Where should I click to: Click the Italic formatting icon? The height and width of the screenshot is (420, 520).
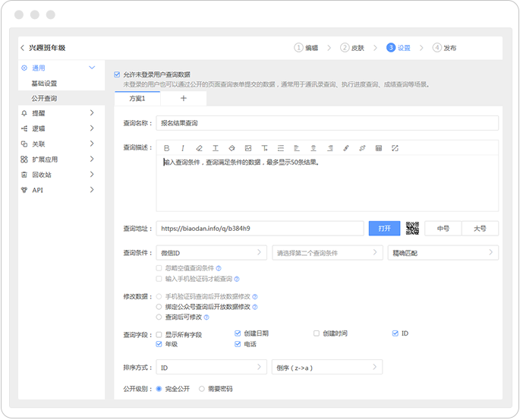[182, 147]
